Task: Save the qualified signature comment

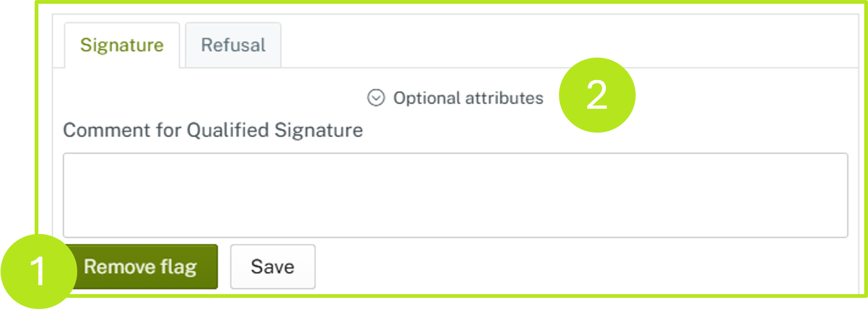Action: [272, 266]
